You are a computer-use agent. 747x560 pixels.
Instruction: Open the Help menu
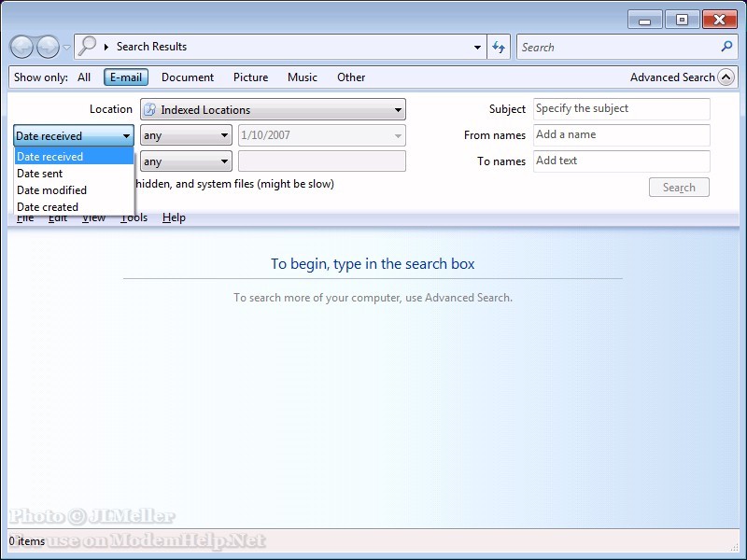click(174, 217)
